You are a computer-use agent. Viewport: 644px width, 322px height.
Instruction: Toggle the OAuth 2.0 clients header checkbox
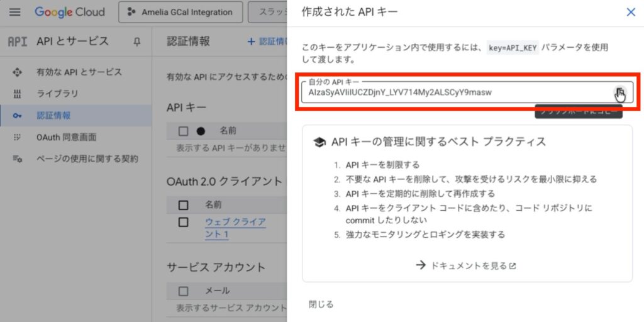pos(184,205)
